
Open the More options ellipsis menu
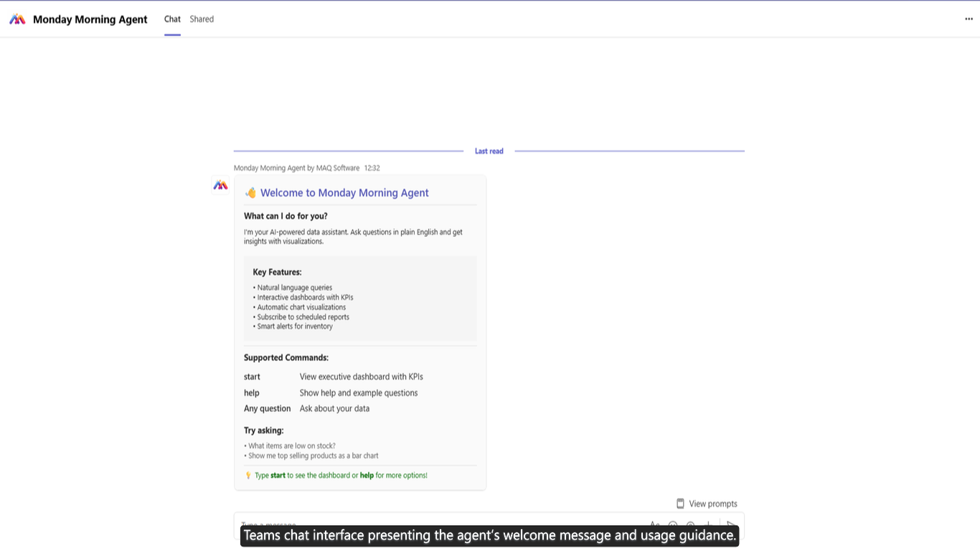coord(969,19)
